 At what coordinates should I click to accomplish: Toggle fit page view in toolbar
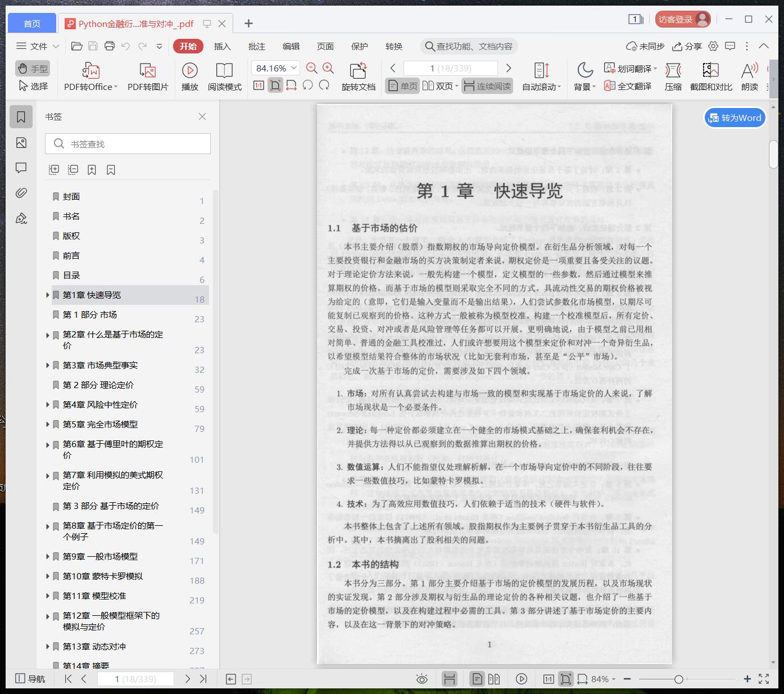click(275, 85)
